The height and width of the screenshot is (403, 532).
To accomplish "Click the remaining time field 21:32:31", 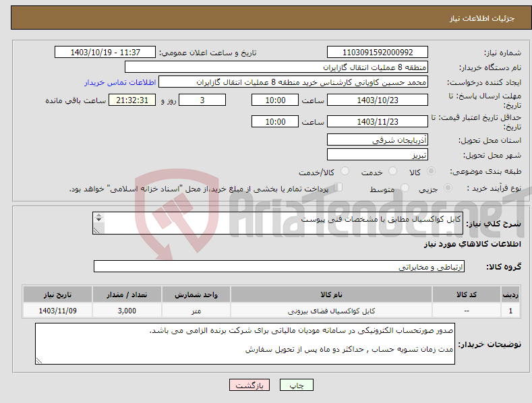I will tap(132, 100).
